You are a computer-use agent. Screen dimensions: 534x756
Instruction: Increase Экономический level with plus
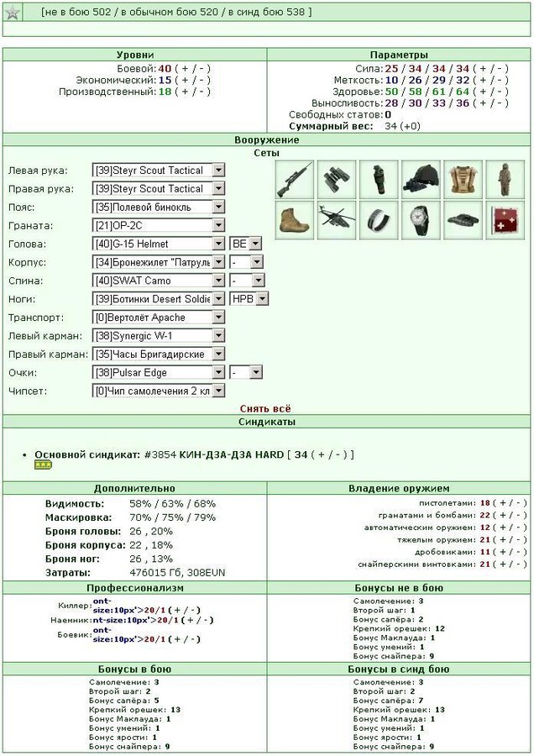185,80
